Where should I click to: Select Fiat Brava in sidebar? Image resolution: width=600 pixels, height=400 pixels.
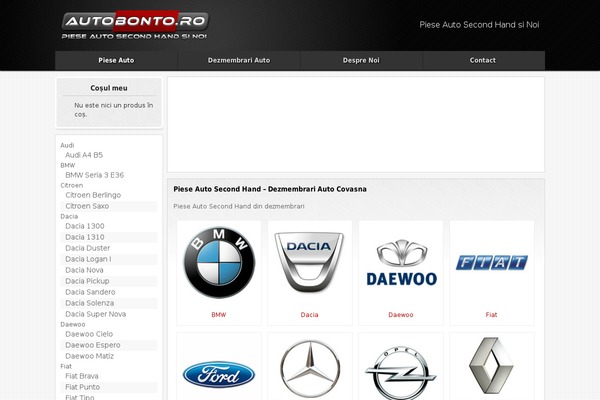point(82,376)
